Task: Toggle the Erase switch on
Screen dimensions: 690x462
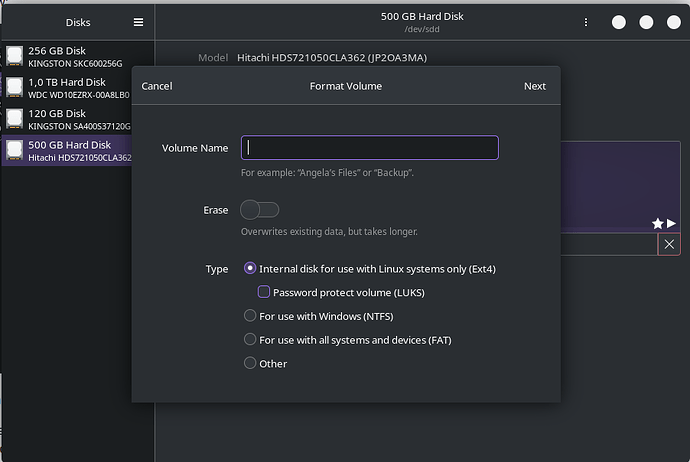Action: tap(259, 210)
